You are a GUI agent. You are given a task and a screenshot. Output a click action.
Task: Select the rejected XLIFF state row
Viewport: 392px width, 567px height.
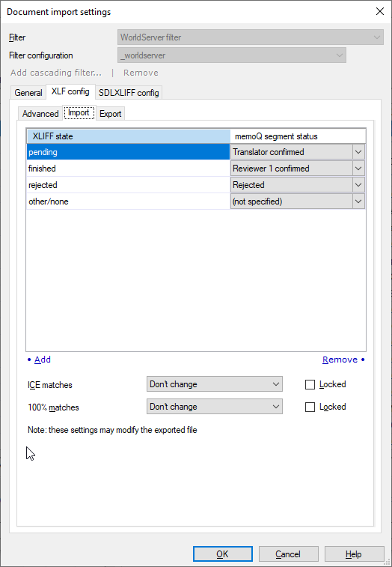(128, 185)
